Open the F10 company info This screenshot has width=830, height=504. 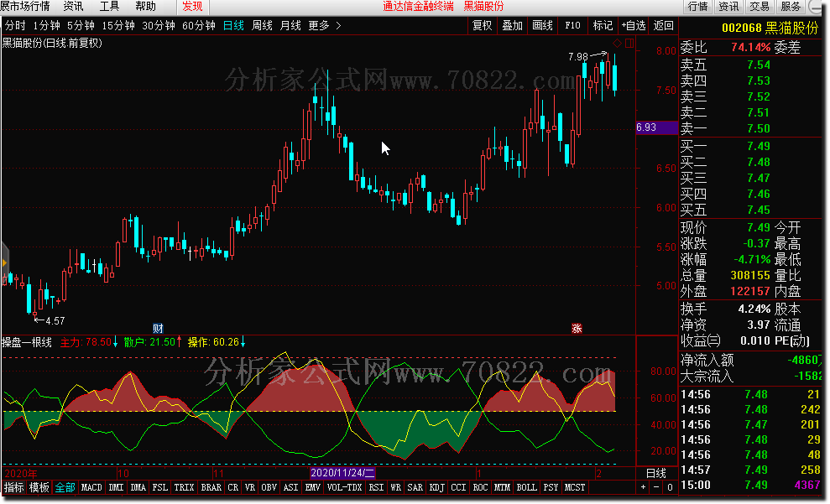point(572,25)
